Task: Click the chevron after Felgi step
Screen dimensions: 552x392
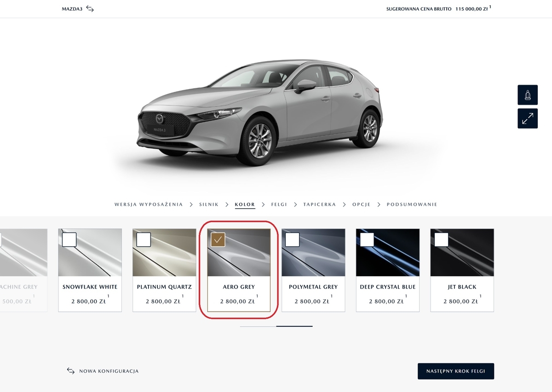Action: [x=295, y=205]
